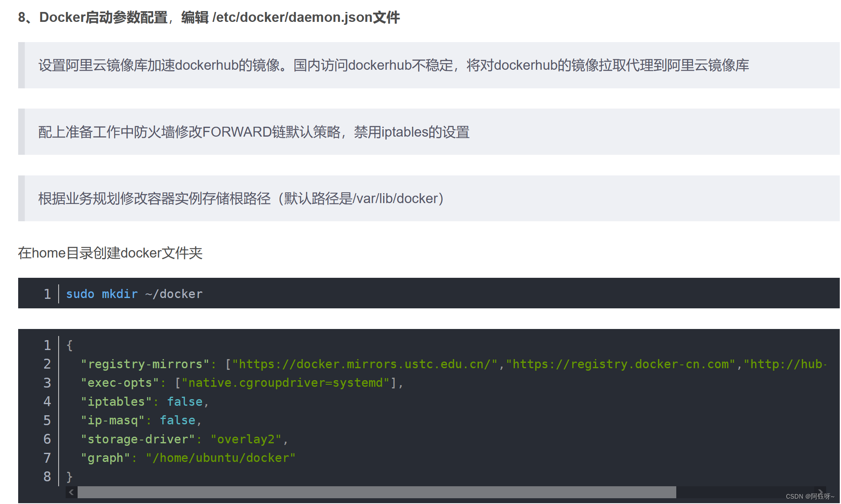Click the registry.docker-cn.com URL string
This screenshot has height=504, width=841.
tap(621, 364)
